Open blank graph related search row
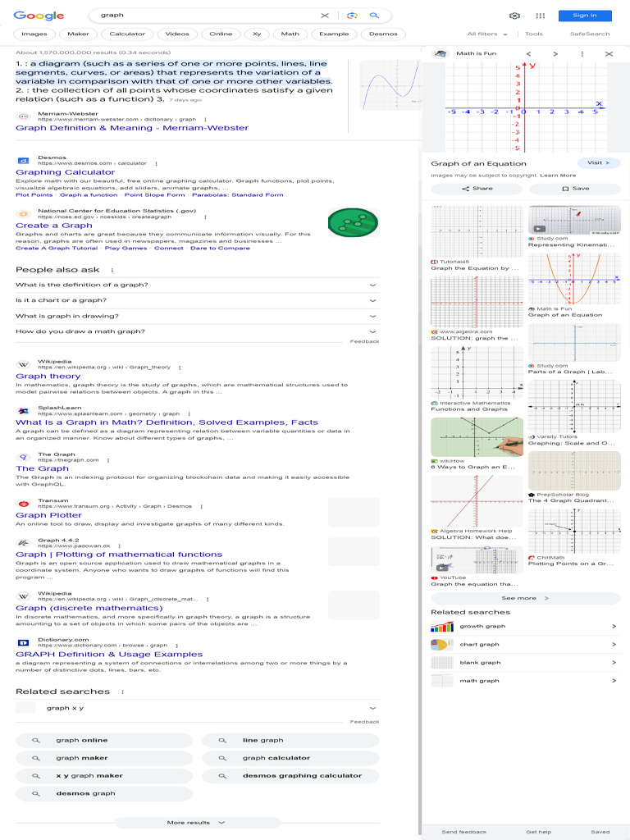The width and height of the screenshot is (630, 840). [526, 663]
